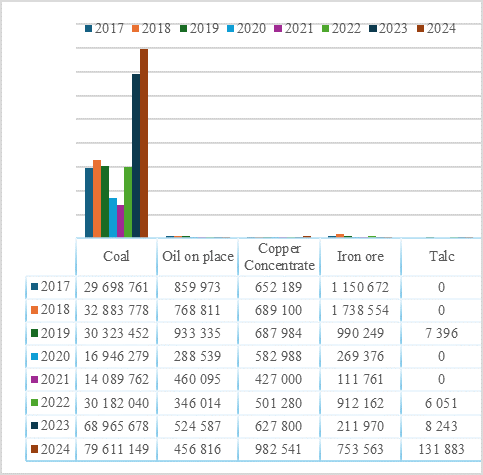483x475 pixels.
Task: Select the Talc cell 8 243
Action: [442, 426]
